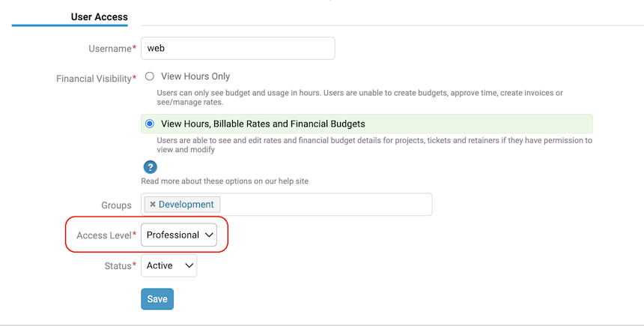Click the Save button
Screen dimensions: 644x326
157,299
